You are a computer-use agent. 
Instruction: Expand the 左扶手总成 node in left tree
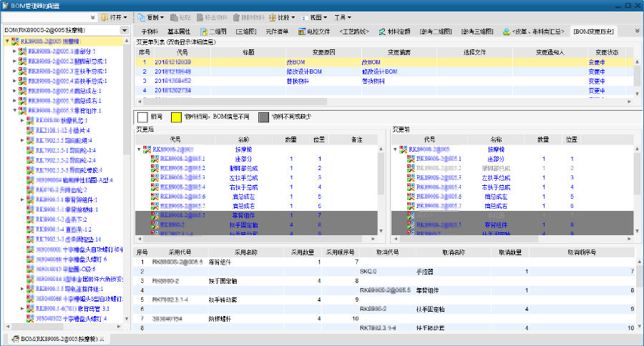(x=14, y=71)
